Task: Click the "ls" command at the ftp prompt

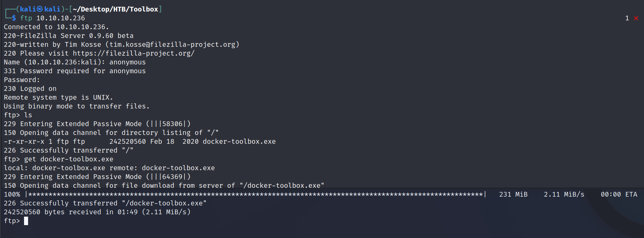Action: coord(28,115)
